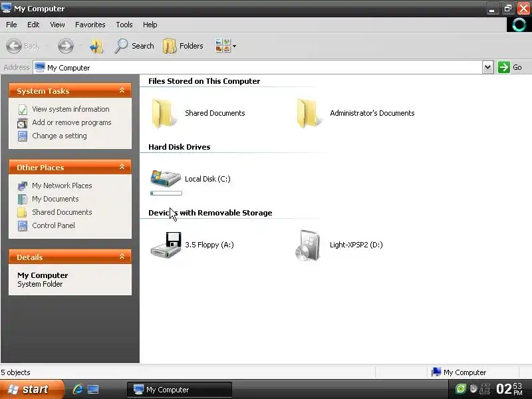Click the Change a setting icon
This screenshot has width=532, height=399.
coord(23,136)
